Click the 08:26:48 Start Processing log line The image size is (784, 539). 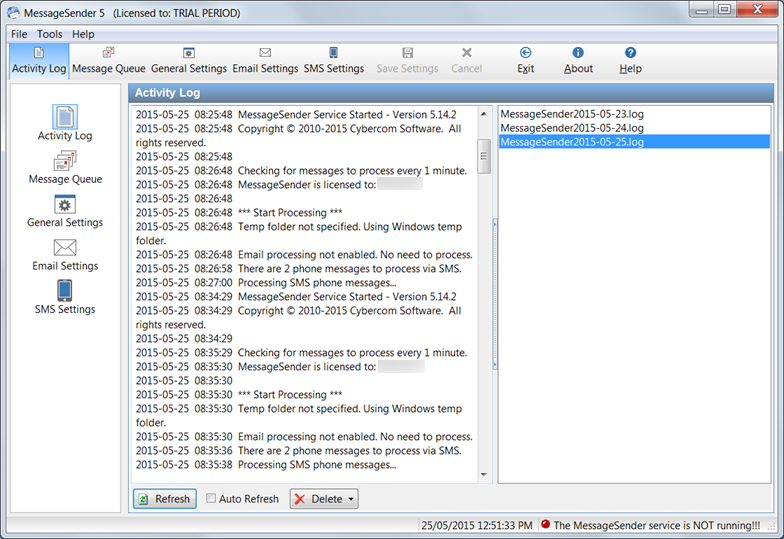coord(239,212)
